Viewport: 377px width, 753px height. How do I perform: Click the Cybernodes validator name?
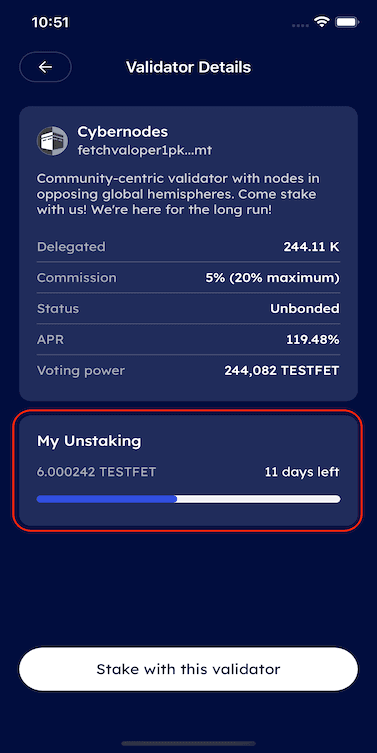(122, 132)
